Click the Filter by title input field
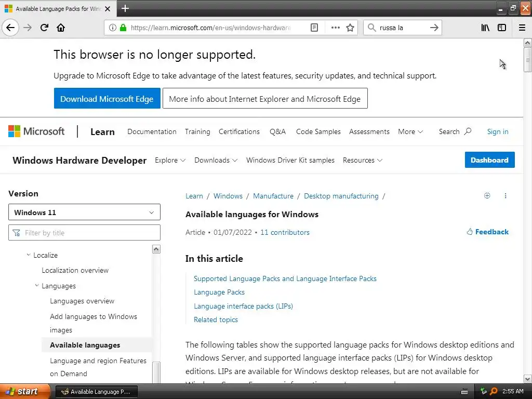532x399 pixels. click(x=84, y=233)
